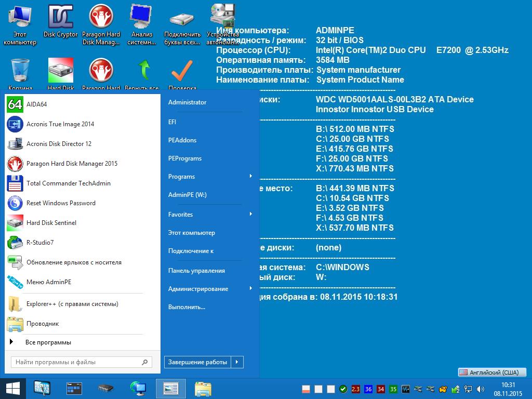
Task: Click the Завершение работы button
Action: point(197,362)
